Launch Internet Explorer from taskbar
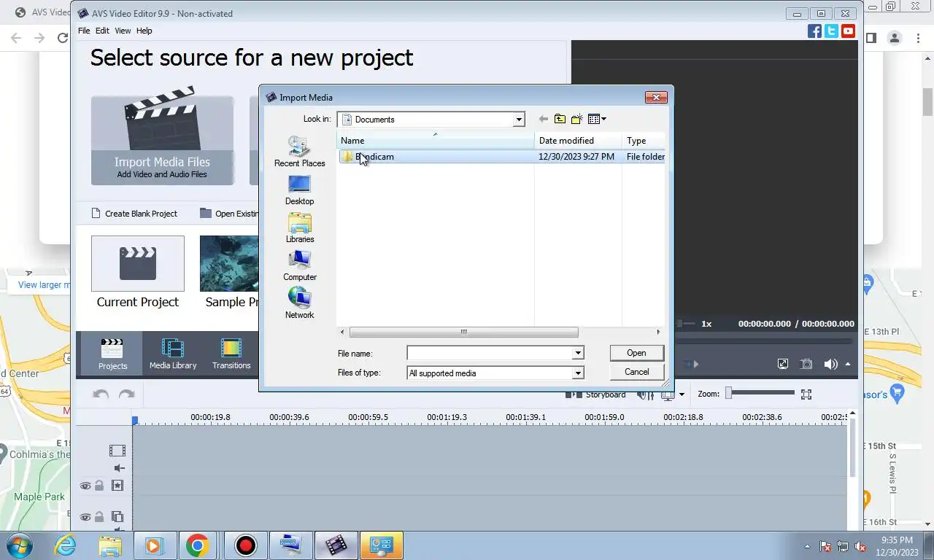Image resolution: width=934 pixels, height=560 pixels. click(x=66, y=545)
